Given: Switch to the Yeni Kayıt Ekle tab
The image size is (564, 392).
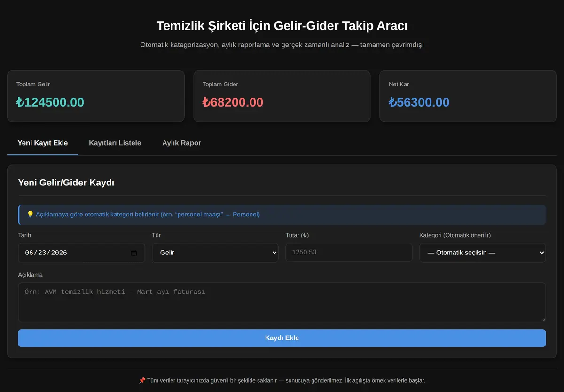Looking at the screenshot, I should coord(43,143).
